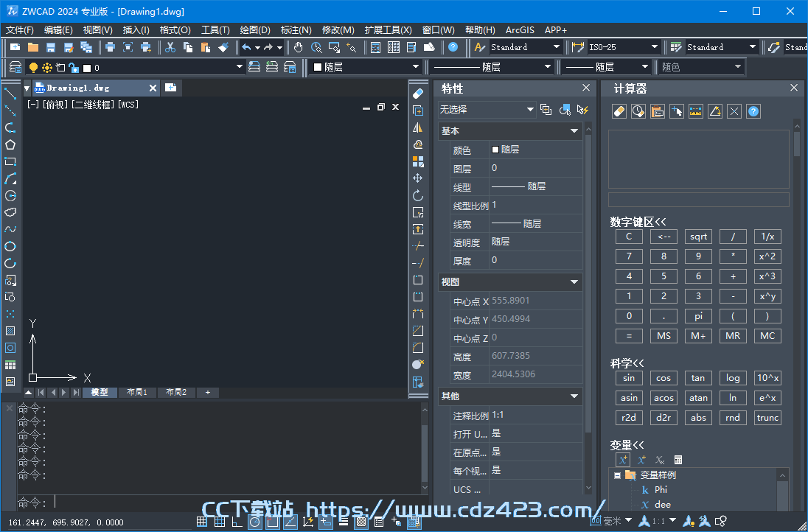Screen dimensions: 808x532
Task: Click the Print icon
Action: click(110, 47)
